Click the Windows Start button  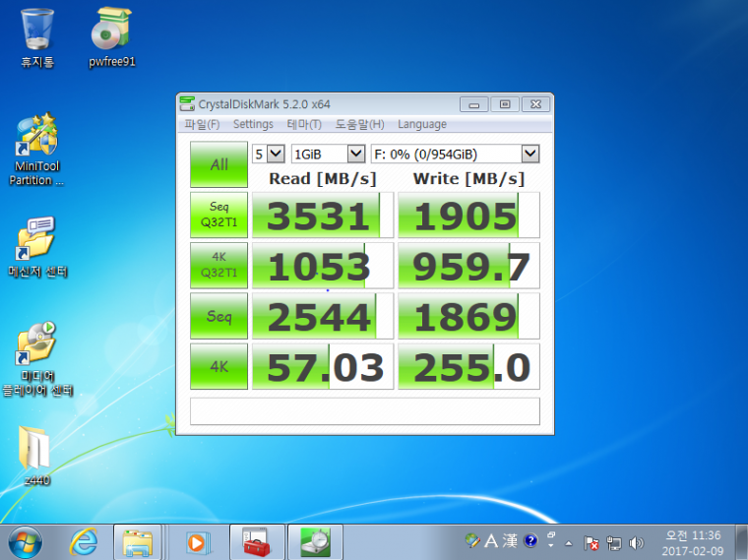(25, 542)
